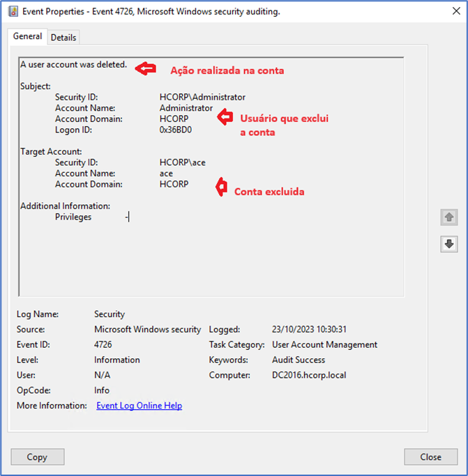Go to next event with down arrow
The height and width of the screenshot is (476, 468).
(448, 244)
